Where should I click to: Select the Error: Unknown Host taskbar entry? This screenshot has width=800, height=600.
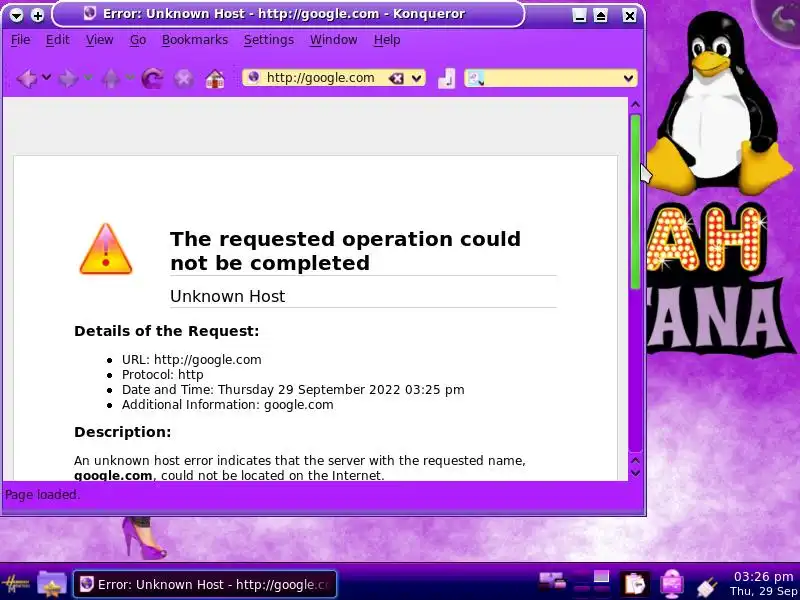[205, 584]
